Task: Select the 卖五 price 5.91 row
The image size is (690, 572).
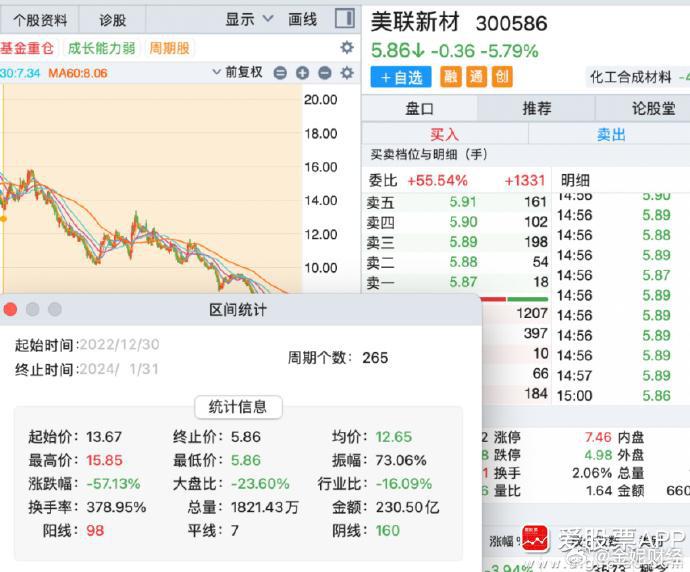Action: 456,202
